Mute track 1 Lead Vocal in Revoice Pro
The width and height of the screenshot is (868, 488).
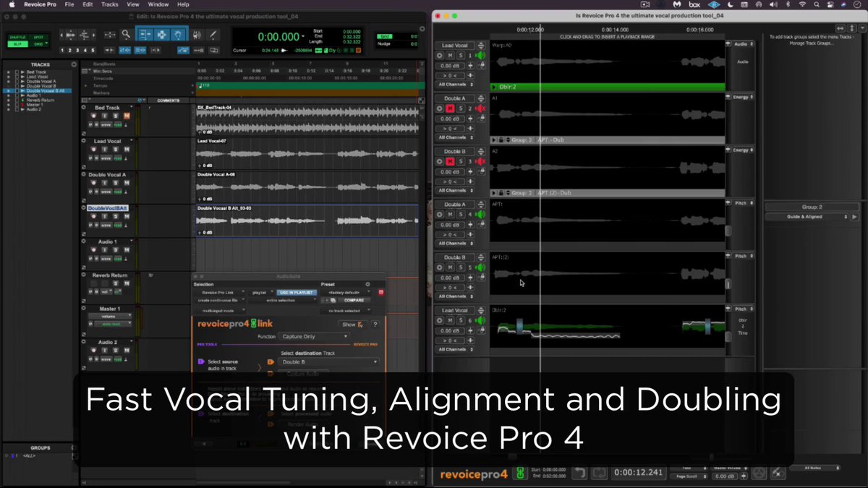tap(449, 56)
